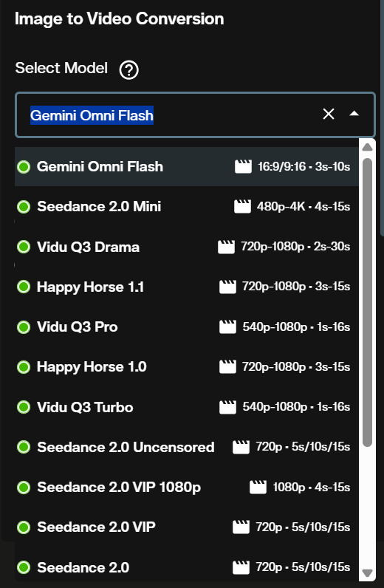Viewport: 384px width, 588px height.
Task: Click the scrollbar down arrow
Action: [368, 573]
